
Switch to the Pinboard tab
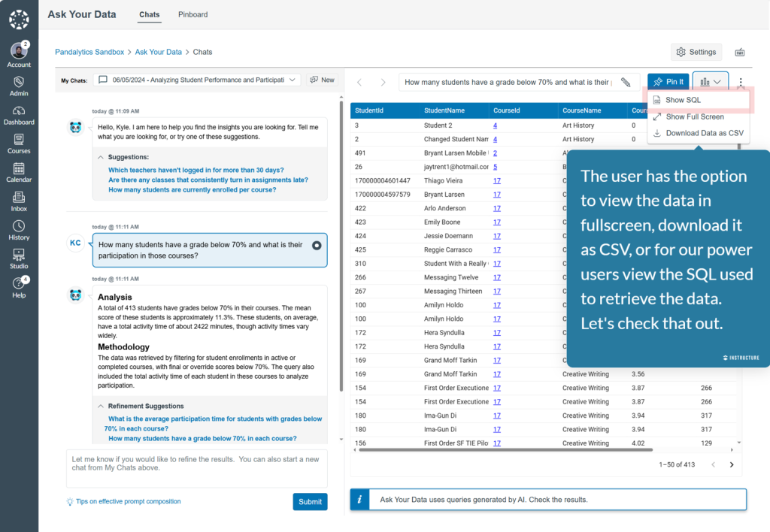193,15
